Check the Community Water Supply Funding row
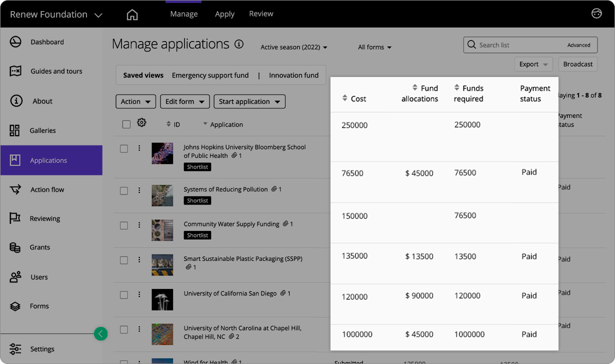615x364 pixels. coord(124,225)
